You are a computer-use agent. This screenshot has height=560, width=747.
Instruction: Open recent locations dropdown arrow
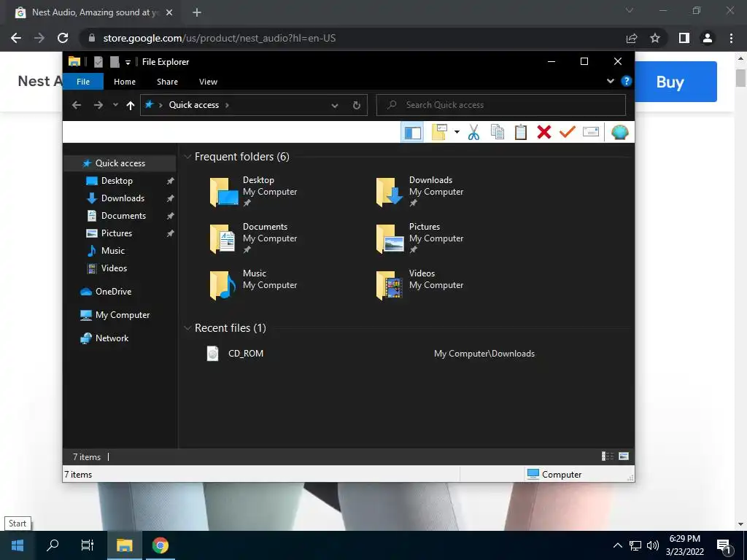tap(115, 105)
